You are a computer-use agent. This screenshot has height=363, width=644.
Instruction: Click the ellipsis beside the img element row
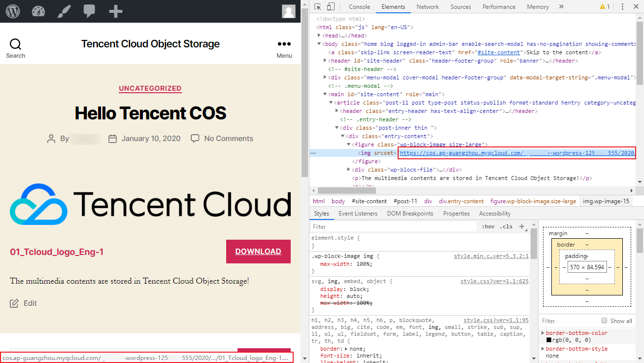point(313,153)
